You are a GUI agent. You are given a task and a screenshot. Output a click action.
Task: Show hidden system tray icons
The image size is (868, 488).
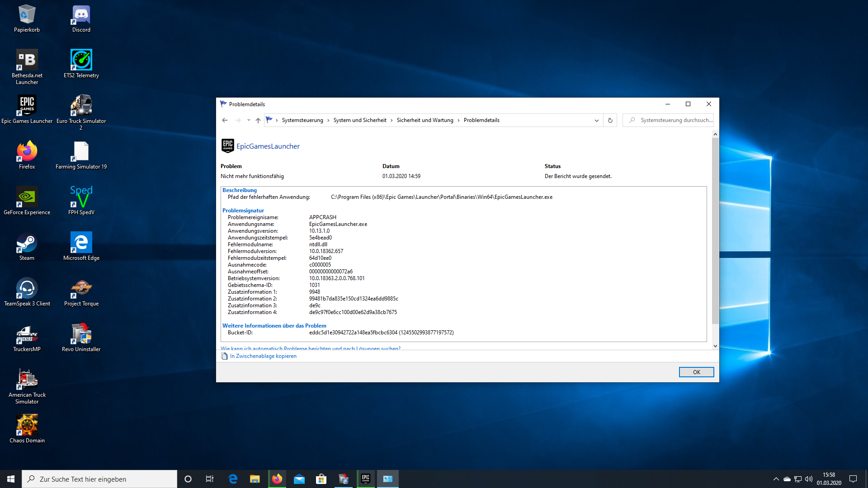pos(776,479)
